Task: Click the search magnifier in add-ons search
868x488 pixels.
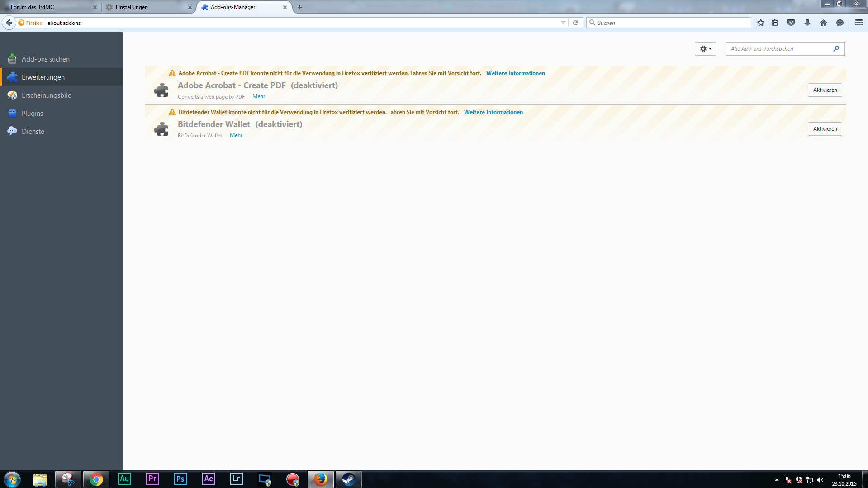Action: pyautogui.click(x=836, y=49)
